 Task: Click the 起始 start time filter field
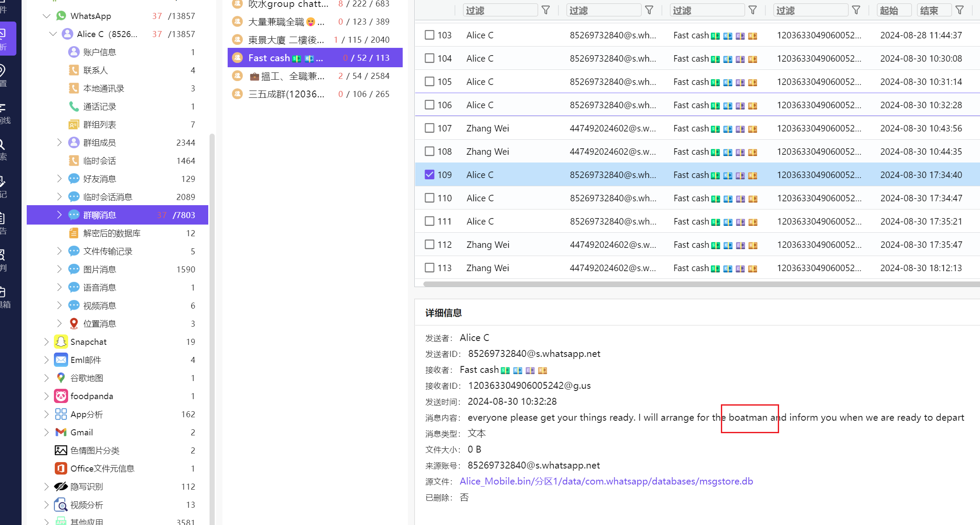tap(894, 10)
